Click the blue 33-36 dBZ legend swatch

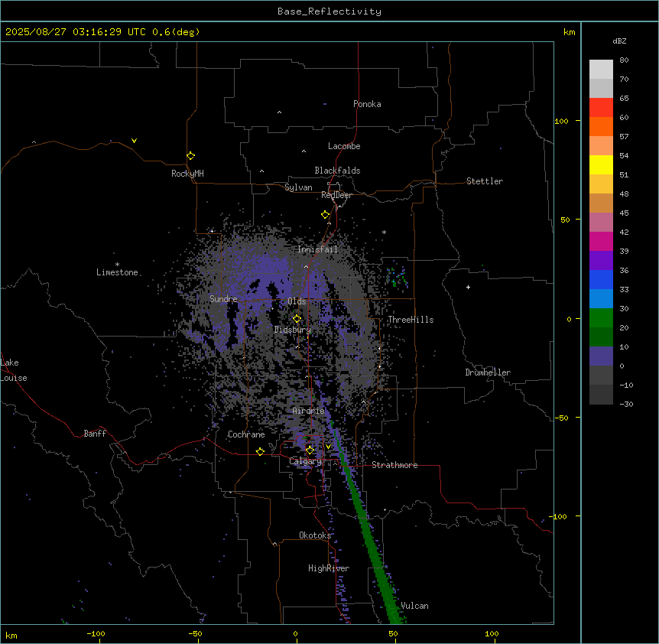[x=601, y=279]
